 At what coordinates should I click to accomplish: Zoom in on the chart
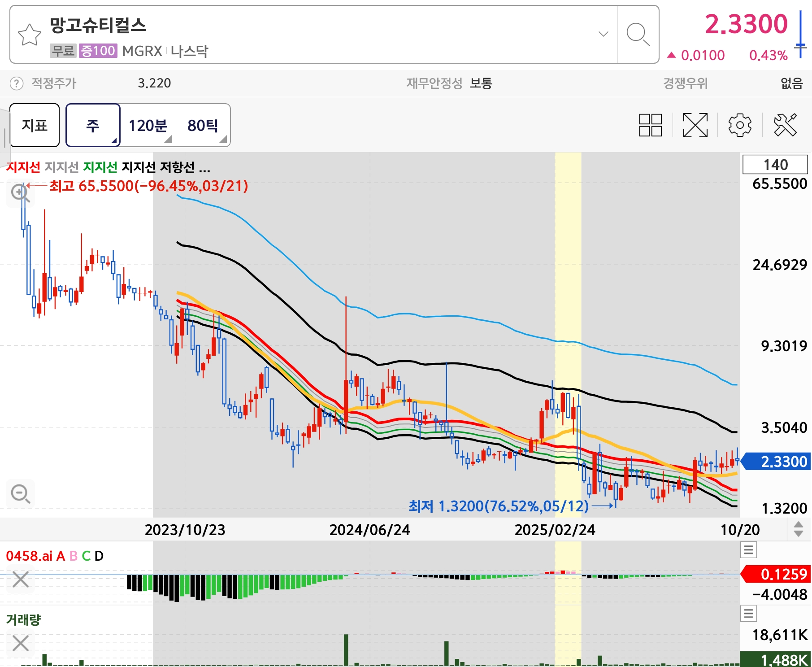[x=20, y=193]
